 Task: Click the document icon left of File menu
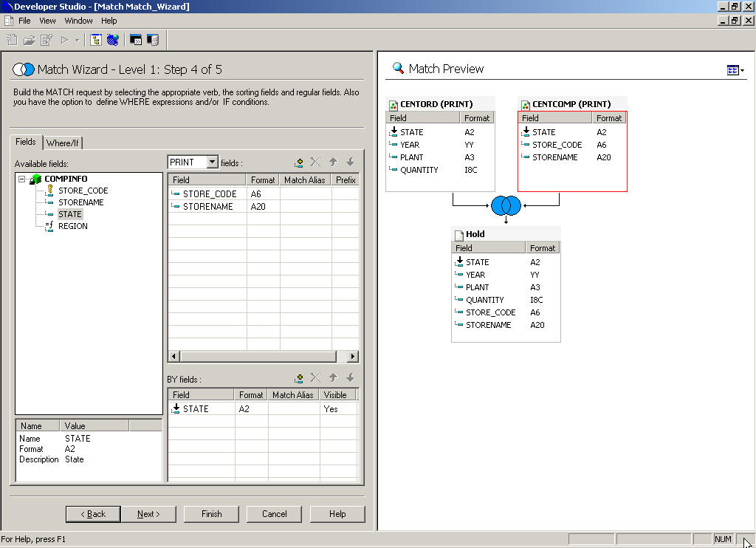pyautogui.click(x=9, y=21)
